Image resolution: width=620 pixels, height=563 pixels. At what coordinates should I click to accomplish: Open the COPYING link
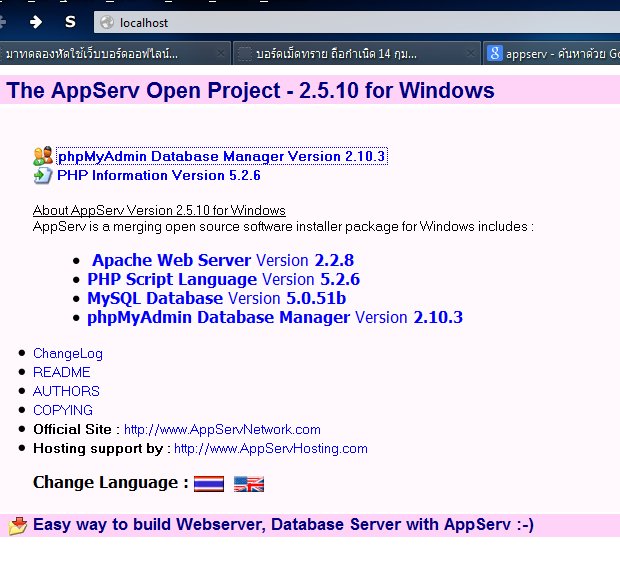click(63, 410)
